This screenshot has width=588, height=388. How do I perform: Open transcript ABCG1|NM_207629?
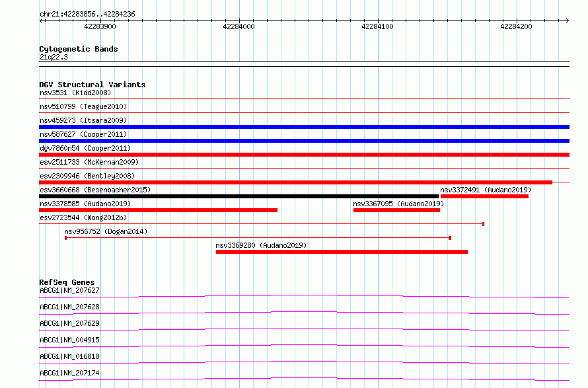click(69, 323)
